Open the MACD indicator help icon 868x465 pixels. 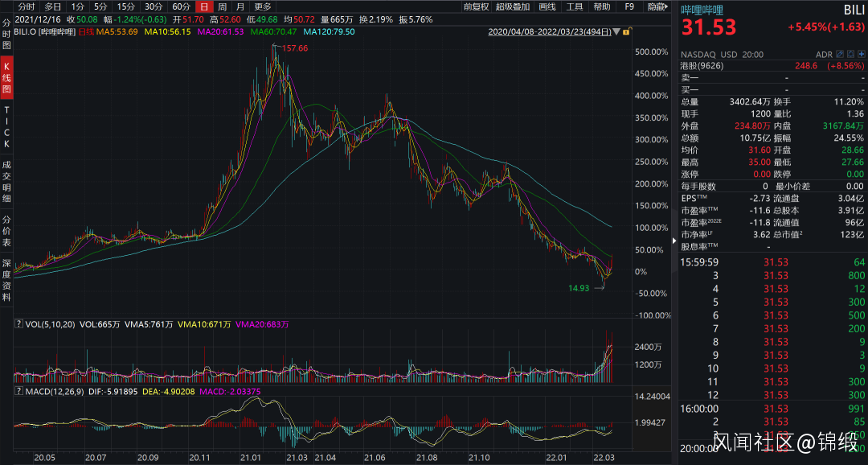(18, 391)
